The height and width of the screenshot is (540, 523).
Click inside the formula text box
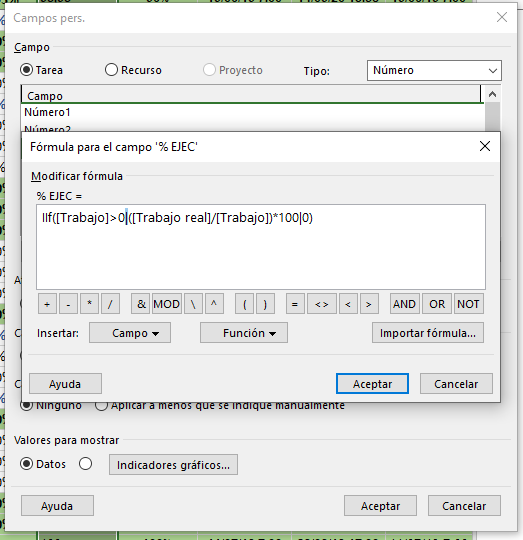point(261,247)
